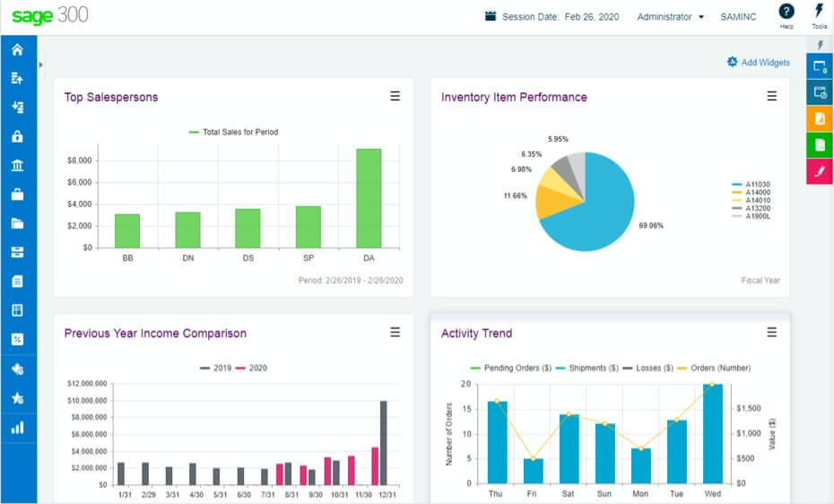The height and width of the screenshot is (504, 834).
Task: Toggle the Shipments ($) legend entry
Action: [x=589, y=368]
